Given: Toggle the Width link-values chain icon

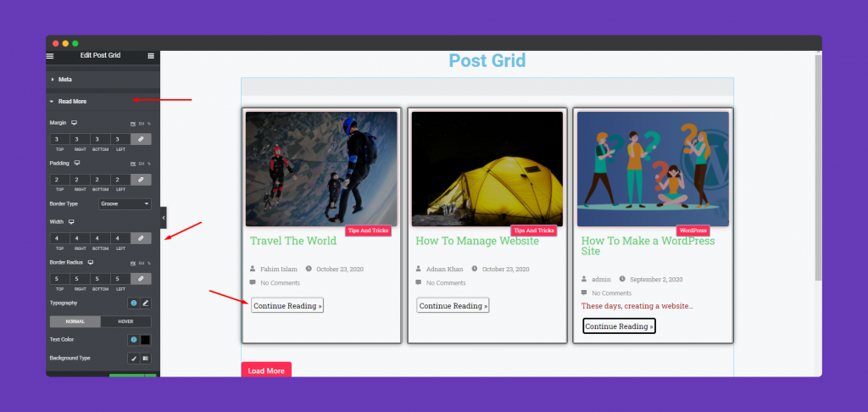Looking at the screenshot, I should 141,238.
